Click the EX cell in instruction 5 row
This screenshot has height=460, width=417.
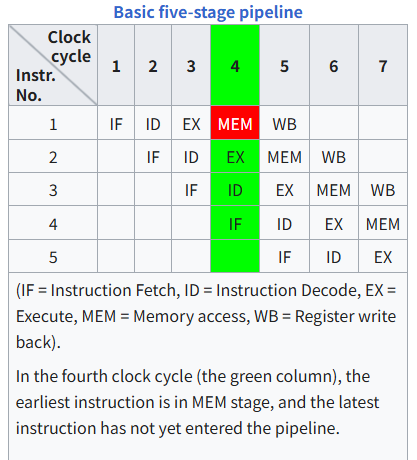point(383,256)
